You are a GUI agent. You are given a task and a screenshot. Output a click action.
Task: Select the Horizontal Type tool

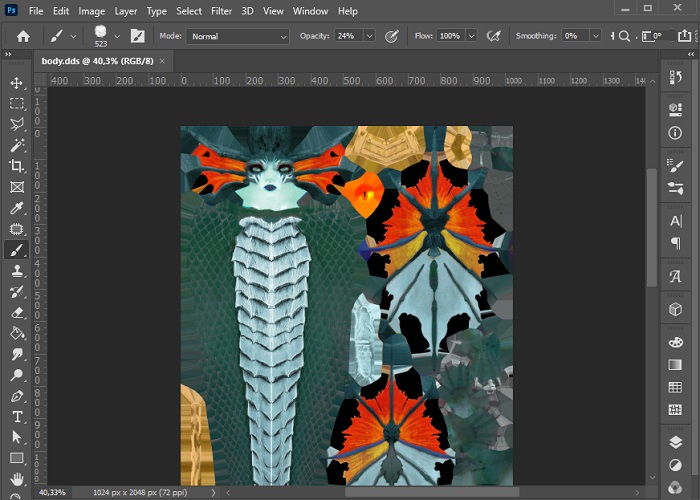click(x=17, y=416)
